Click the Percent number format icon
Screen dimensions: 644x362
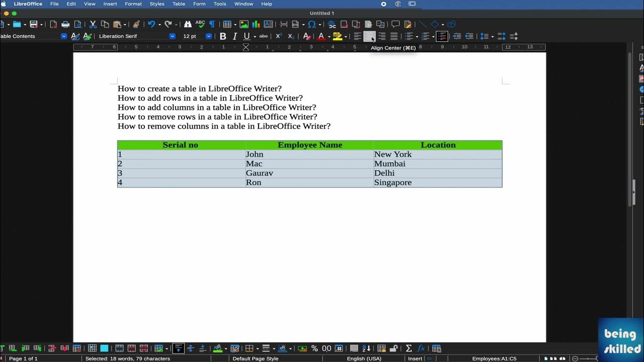coord(314,348)
